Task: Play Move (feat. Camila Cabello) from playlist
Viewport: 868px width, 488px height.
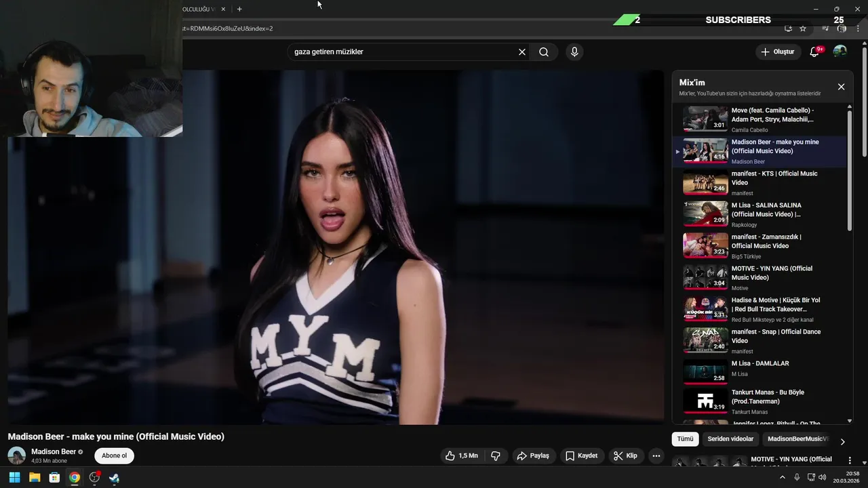Action: (759, 119)
